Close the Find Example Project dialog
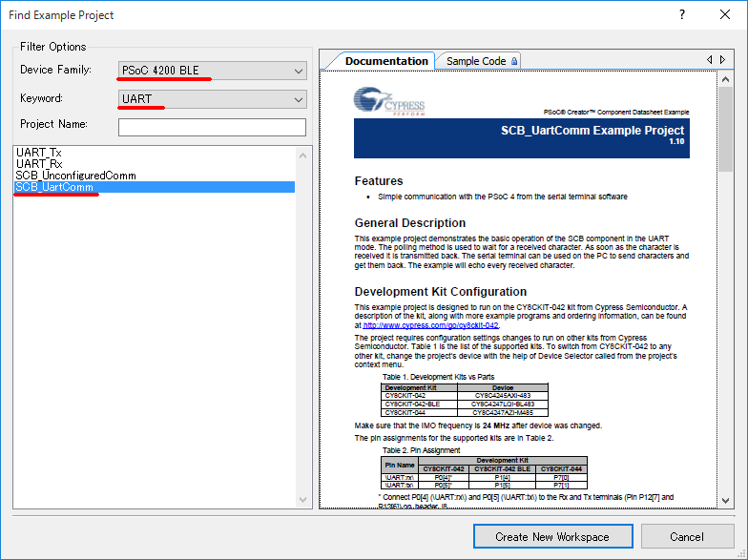 (725, 15)
